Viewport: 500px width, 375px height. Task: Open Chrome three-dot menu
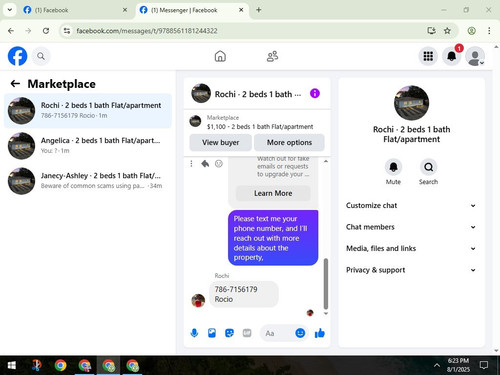click(x=489, y=31)
